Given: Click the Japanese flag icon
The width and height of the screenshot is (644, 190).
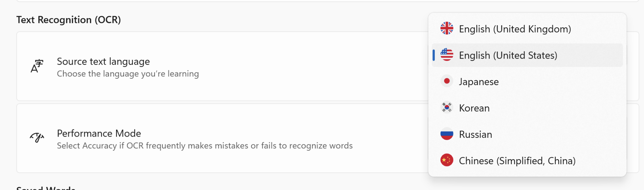Looking at the screenshot, I should point(447,81).
